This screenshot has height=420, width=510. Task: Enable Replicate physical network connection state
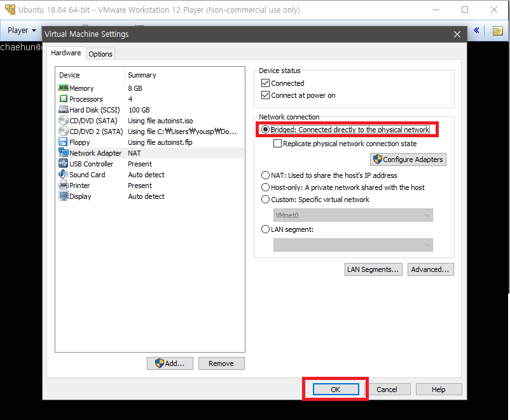[277, 144]
